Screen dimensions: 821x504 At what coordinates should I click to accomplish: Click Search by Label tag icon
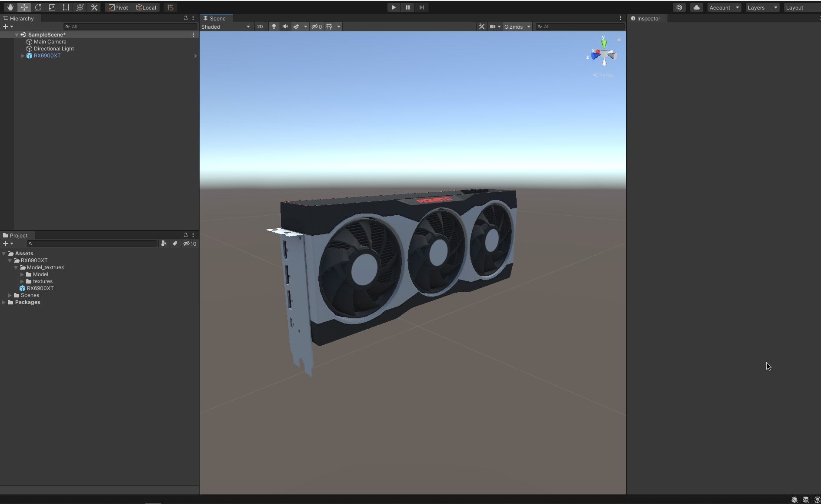tap(175, 244)
